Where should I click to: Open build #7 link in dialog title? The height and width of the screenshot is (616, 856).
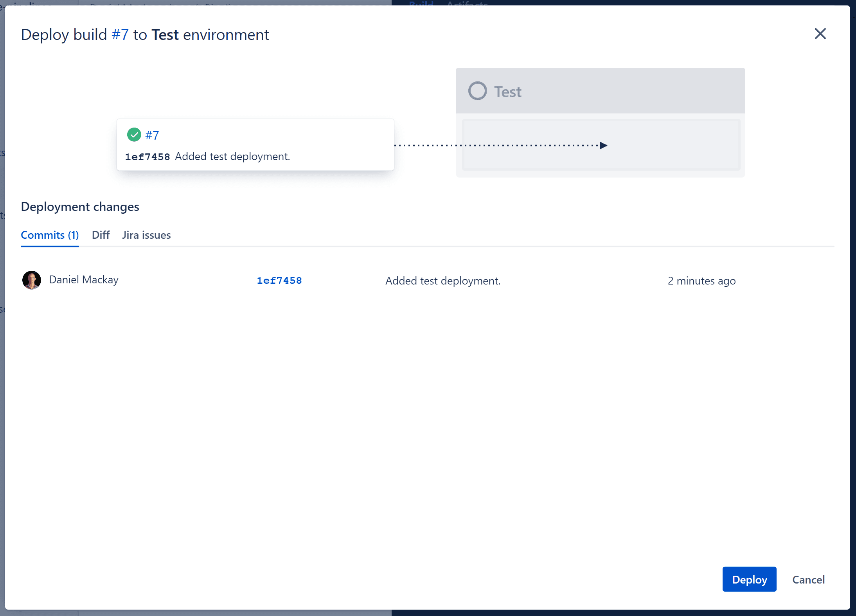(x=120, y=35)
